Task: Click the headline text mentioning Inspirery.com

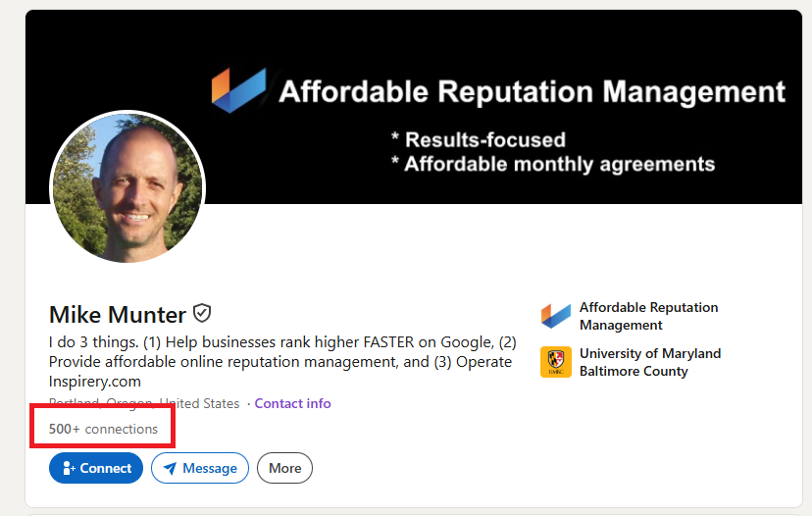Action: (282, 362)
